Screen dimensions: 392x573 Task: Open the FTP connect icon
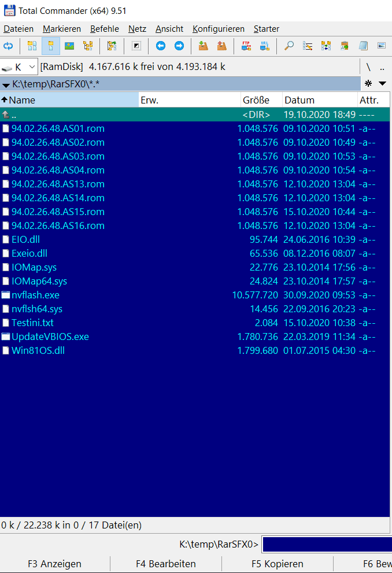[246, 46]
